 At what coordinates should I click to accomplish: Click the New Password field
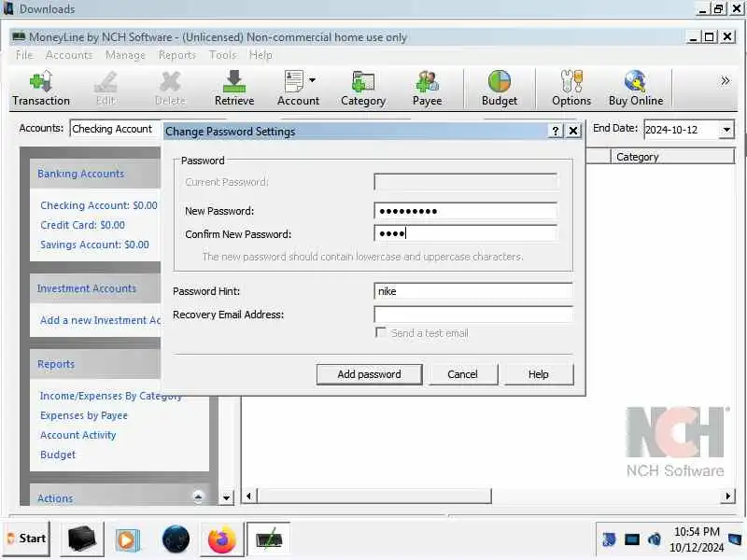point(465,211)
